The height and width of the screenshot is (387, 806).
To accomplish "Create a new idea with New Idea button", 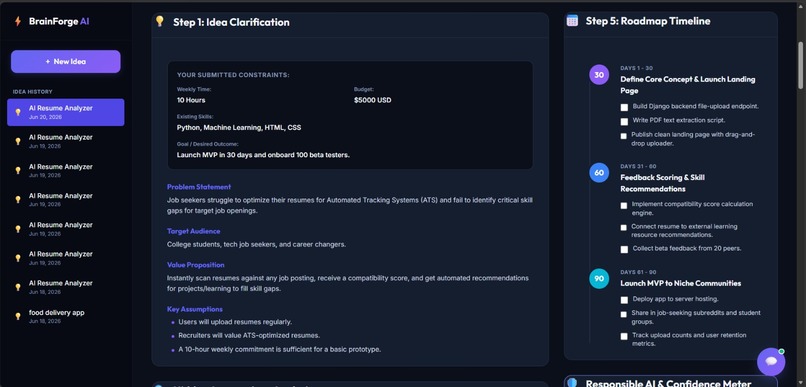I will tap(66, 62).
